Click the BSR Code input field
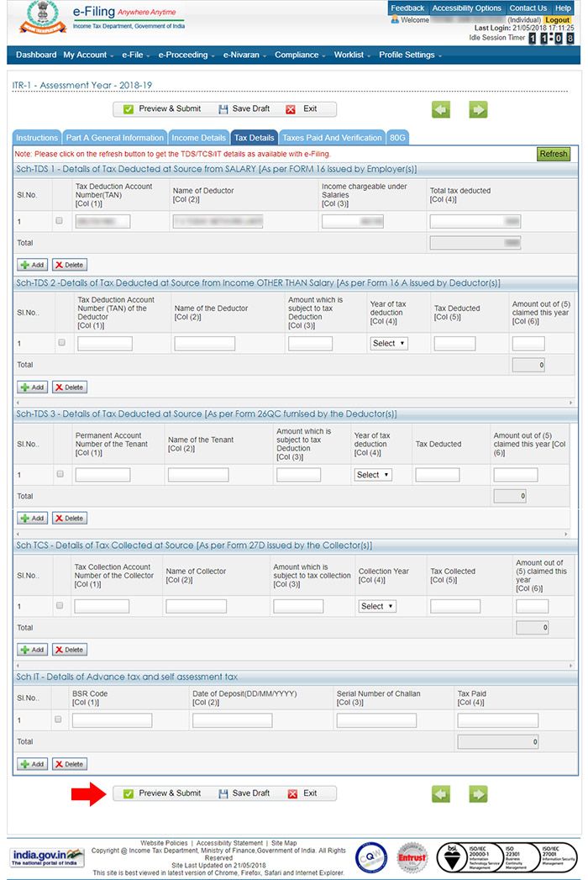 click(113, 720)
